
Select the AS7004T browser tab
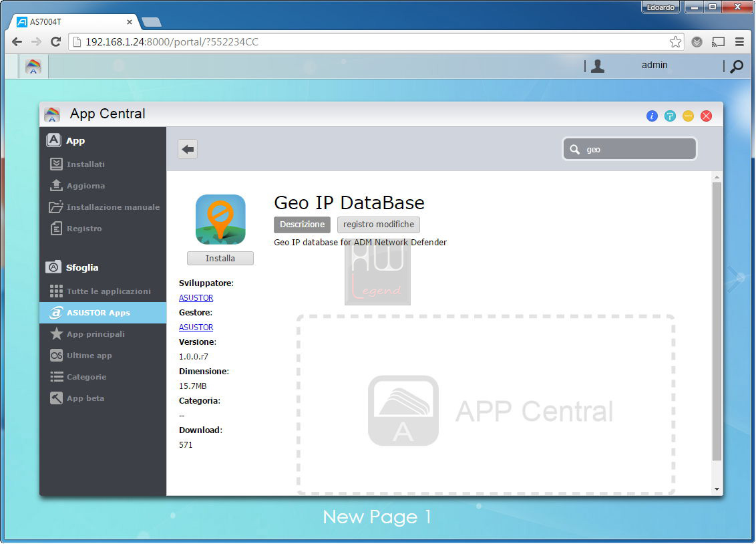(75, 21)
